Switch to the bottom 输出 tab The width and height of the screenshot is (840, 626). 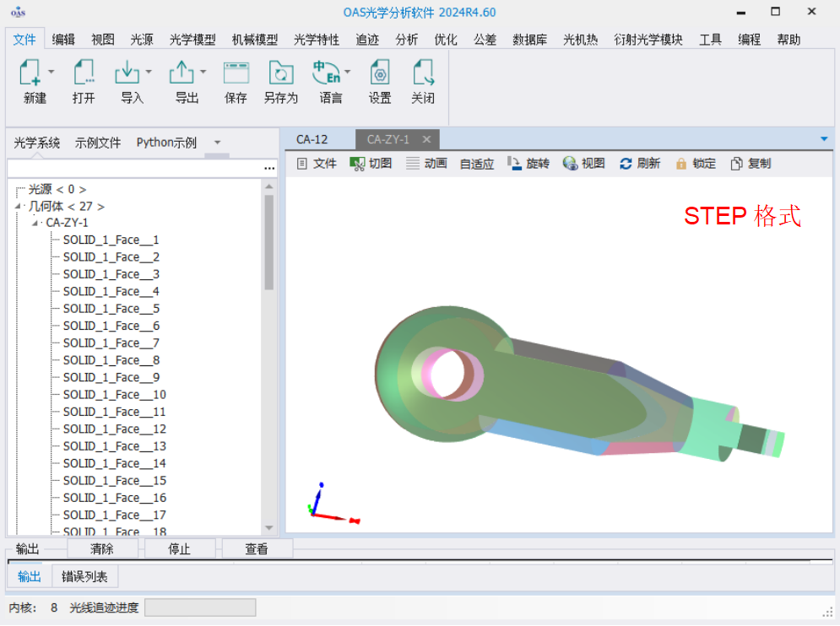(30, 577)
